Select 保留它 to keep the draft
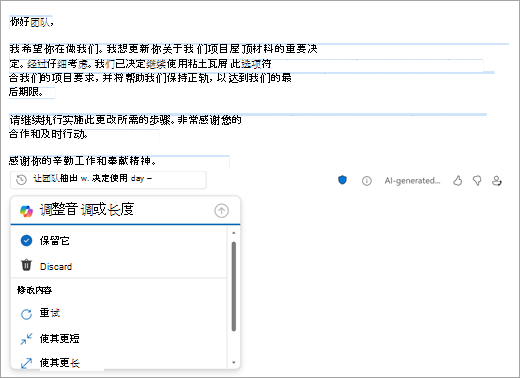The height and width of the screenshot is (378, 520). point(119,240)
